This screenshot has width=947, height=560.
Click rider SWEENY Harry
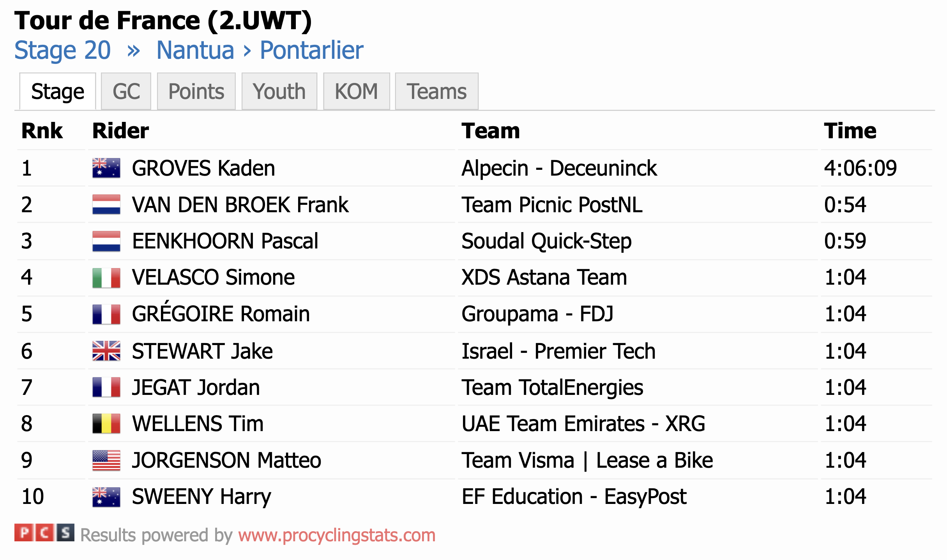pos(201,497)
